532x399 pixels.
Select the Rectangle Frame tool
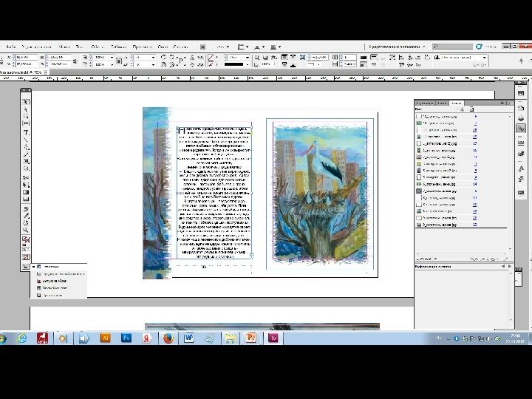[x=26, y=162]
